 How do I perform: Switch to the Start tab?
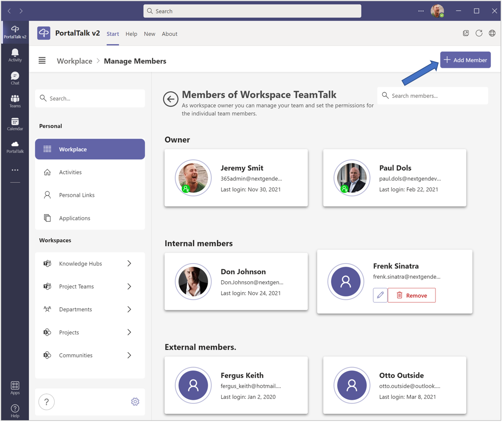113,34
